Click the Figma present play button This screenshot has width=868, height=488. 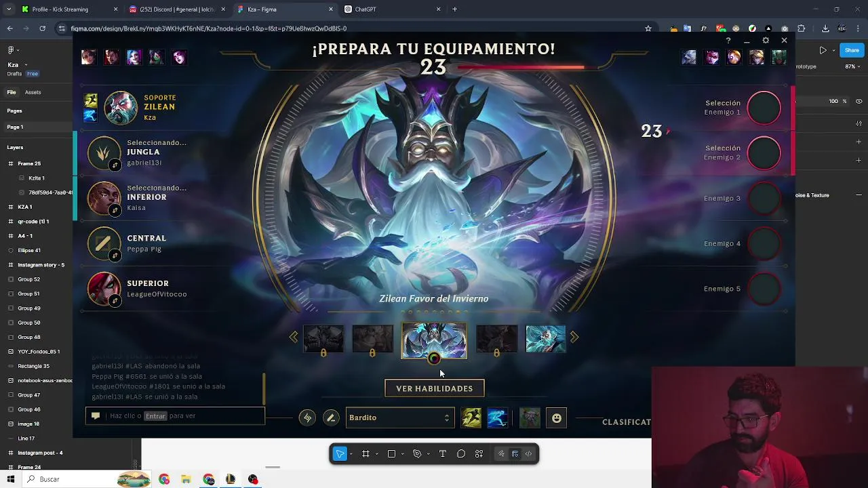pyautogui.click(x=823, y=49)
